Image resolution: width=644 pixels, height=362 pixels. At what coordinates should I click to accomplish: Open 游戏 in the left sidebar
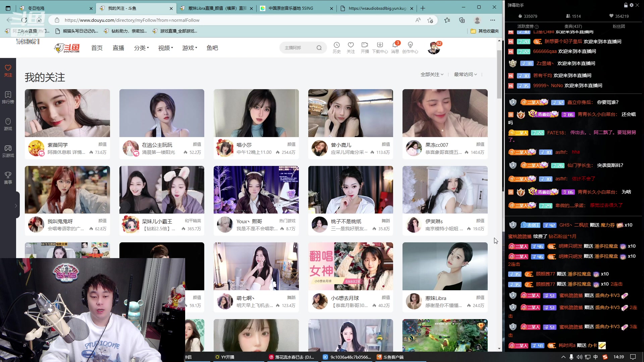[x=8, y=124]
